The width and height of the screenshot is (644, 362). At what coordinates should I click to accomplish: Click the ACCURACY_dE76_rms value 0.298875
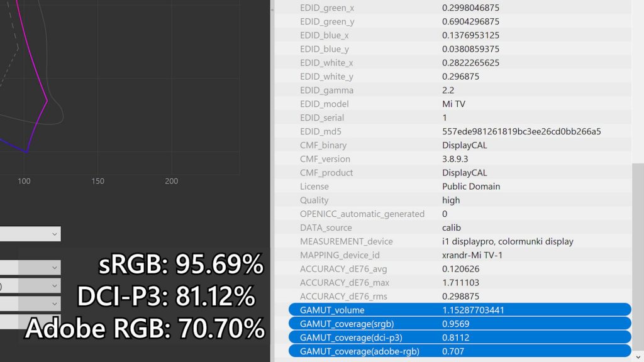pos(460,297)
